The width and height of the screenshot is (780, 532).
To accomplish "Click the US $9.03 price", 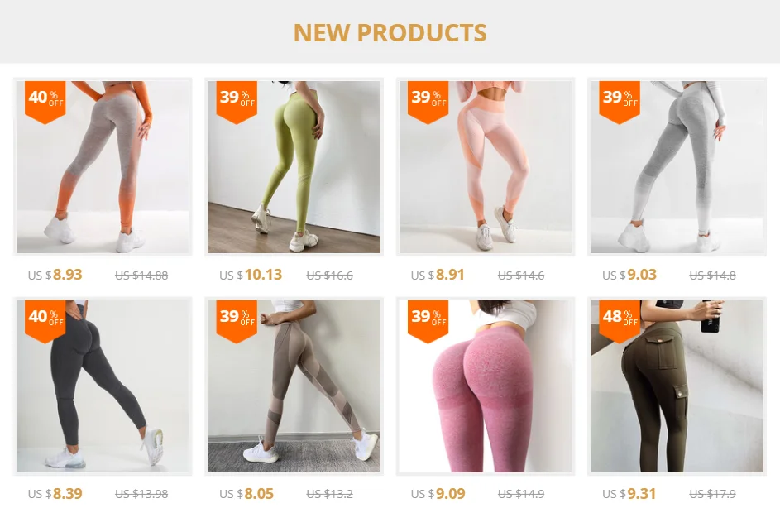I will (629, 275).
